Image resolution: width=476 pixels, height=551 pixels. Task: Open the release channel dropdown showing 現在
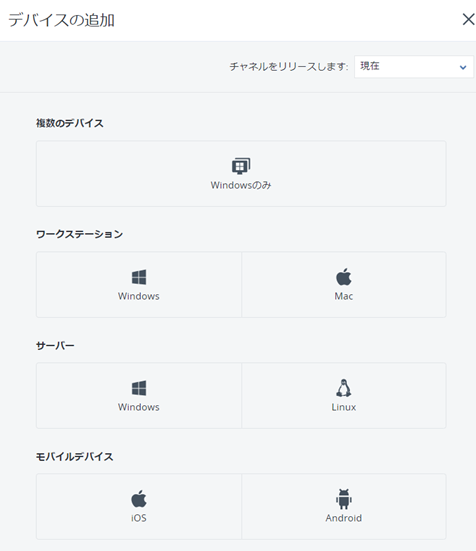tap(413, 66)
